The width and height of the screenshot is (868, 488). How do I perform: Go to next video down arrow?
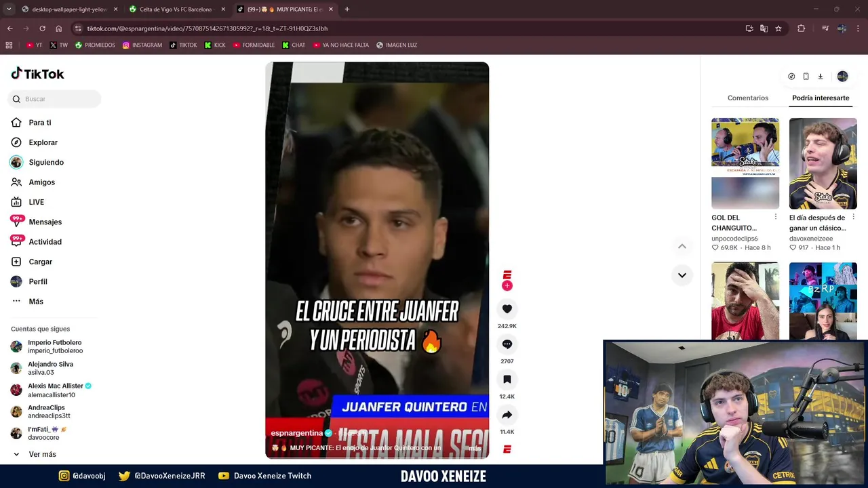point(682,275)
